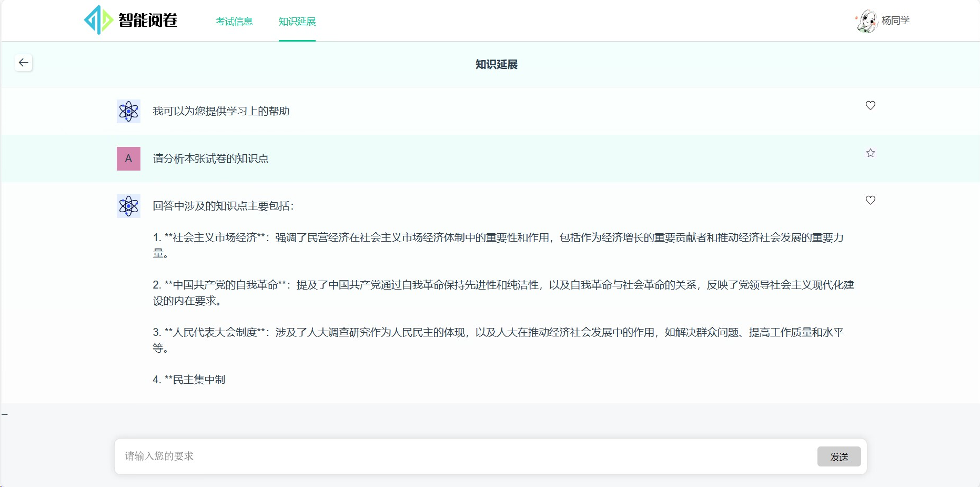Click 杨同学's profile avatar
The height and width of the screenshot is (487, 980).
866,20
